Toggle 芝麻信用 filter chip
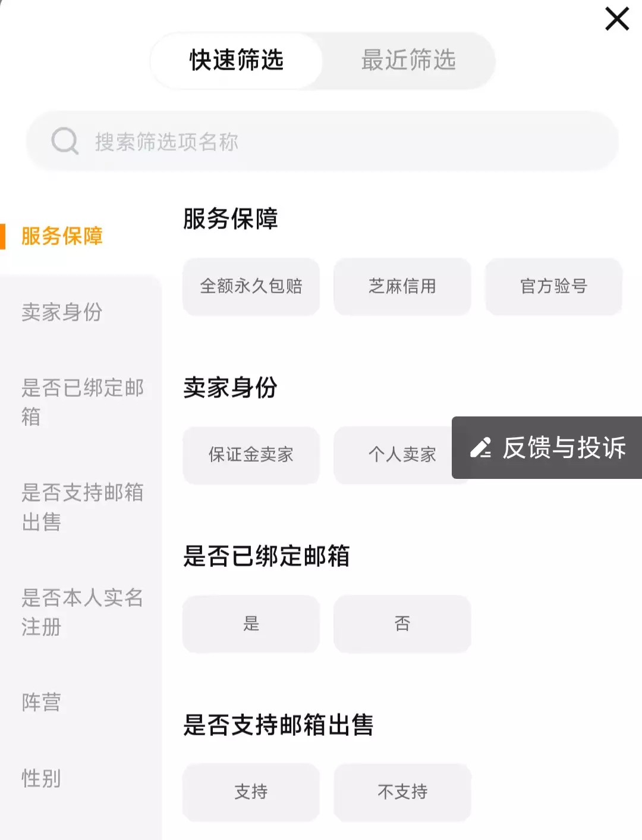 point(402,287)
